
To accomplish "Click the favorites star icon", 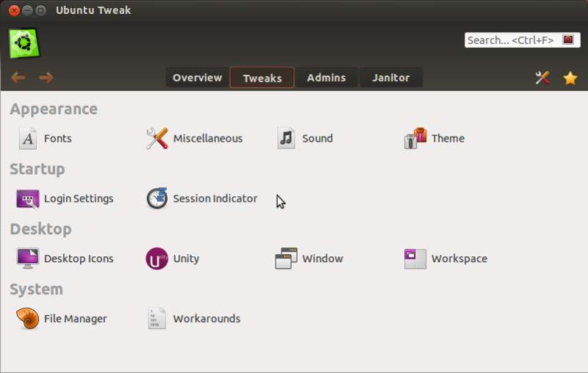I will click(x=570, y=78).
